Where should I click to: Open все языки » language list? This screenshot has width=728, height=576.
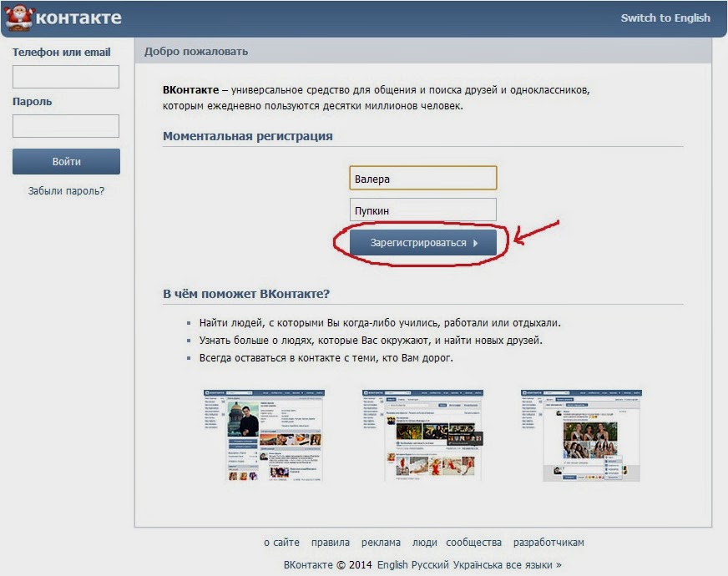point(536,565)
